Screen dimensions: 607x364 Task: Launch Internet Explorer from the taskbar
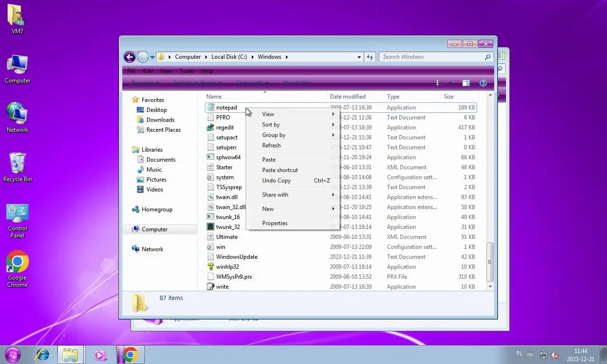click(x=43, y=355)
